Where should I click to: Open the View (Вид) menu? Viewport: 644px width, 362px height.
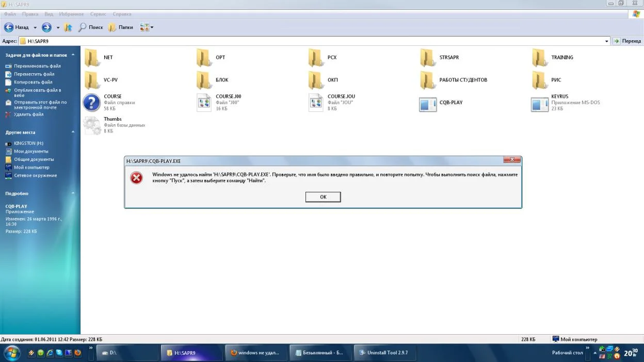(49, 14)
